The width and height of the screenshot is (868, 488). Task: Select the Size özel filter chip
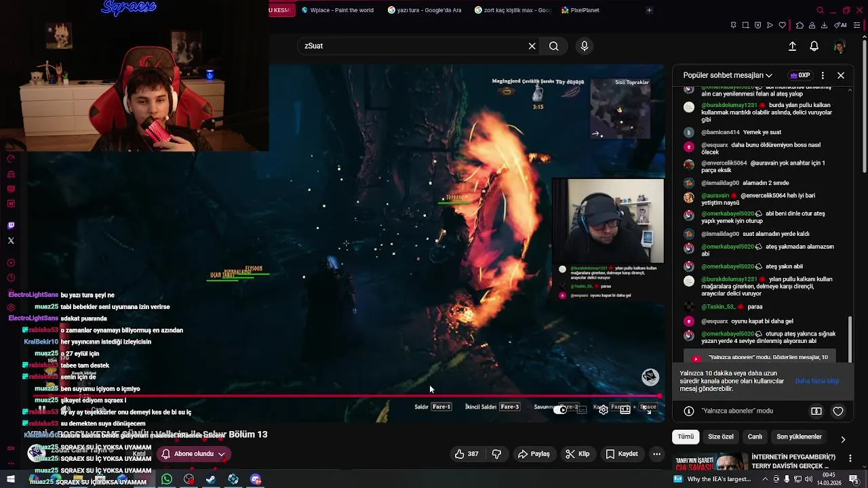[721, 437]
